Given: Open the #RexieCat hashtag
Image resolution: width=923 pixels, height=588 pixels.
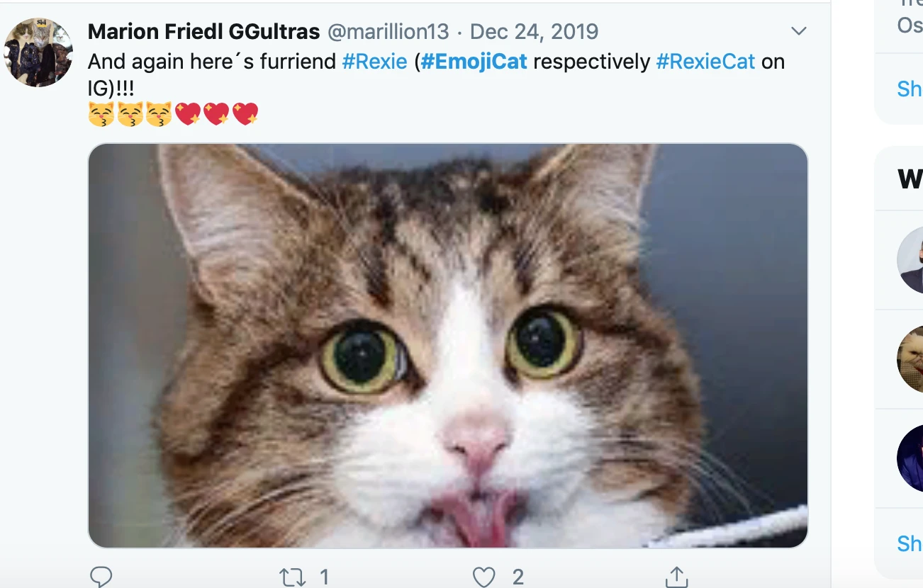Looking at the screenshot, I should click(x=705, y=62).
